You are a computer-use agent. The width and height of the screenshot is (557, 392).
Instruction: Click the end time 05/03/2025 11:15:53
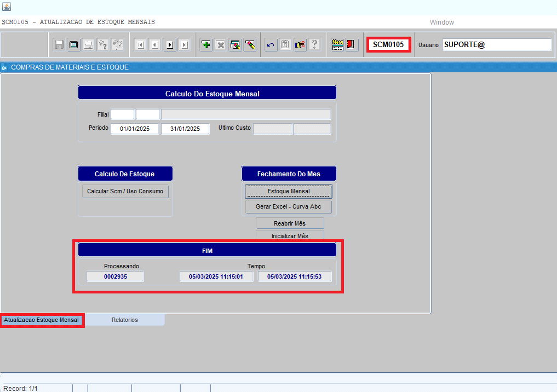coord(295,276)
